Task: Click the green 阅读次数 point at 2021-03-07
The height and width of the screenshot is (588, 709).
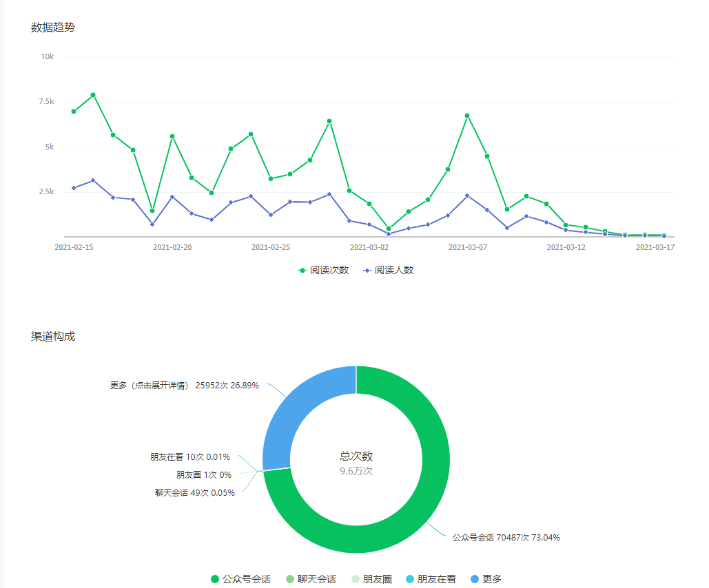Action: [468, 116]
